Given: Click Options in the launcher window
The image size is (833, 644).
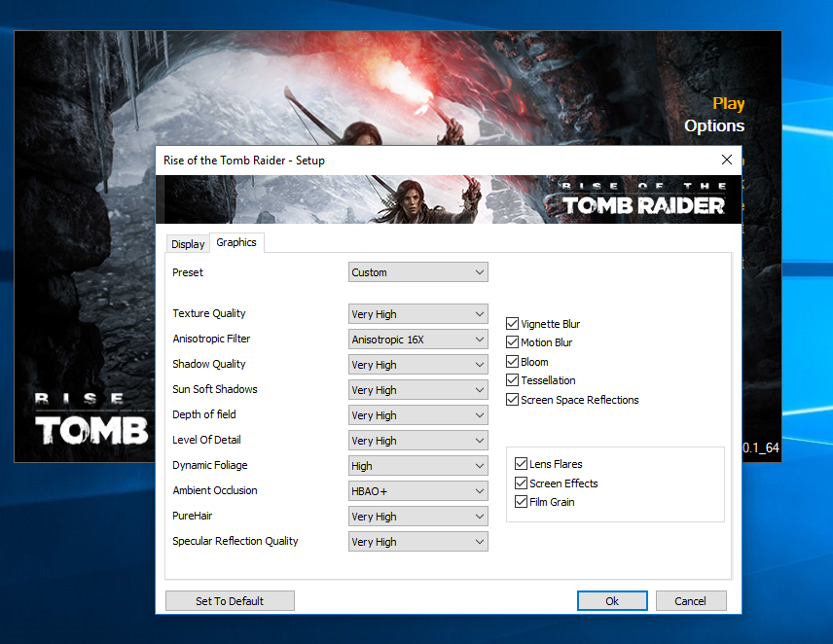Looking at the screenshot, I should [x=714, y=125].
